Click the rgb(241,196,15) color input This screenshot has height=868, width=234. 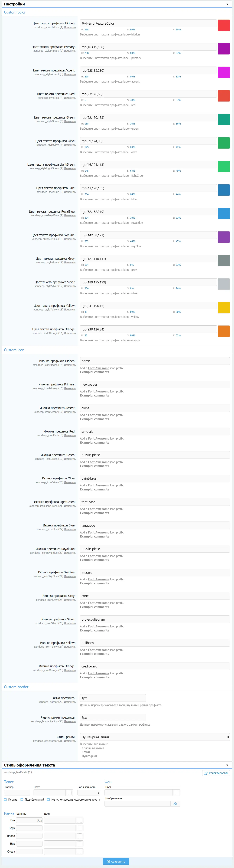tap(148, 306)
